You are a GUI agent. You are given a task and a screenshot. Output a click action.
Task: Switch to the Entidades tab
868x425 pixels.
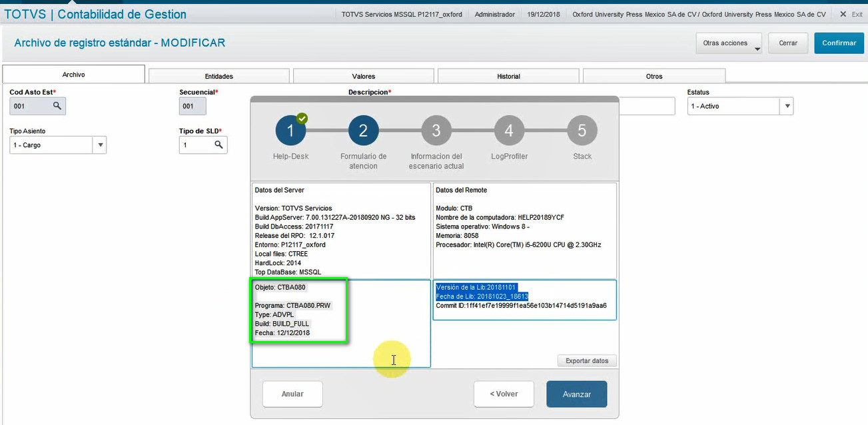pyautogui.click(x=219, y=76)
